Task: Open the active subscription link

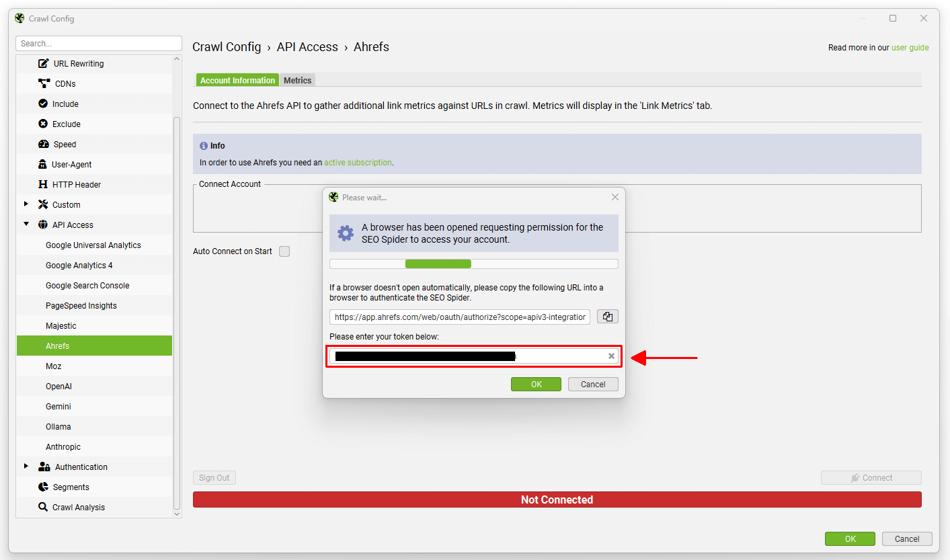Action: (x=358, y=163)
